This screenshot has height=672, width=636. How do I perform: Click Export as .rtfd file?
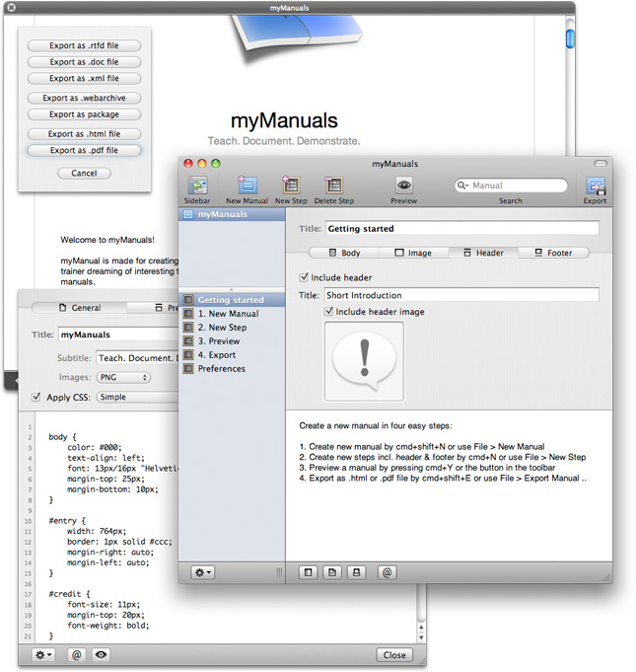tap(84, 45)
